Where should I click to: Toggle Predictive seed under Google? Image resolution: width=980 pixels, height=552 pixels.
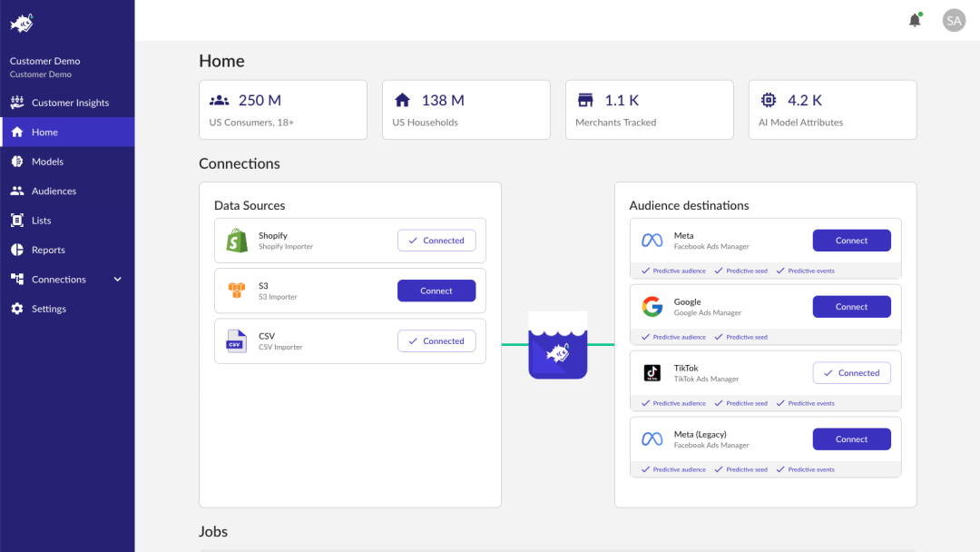741,337
